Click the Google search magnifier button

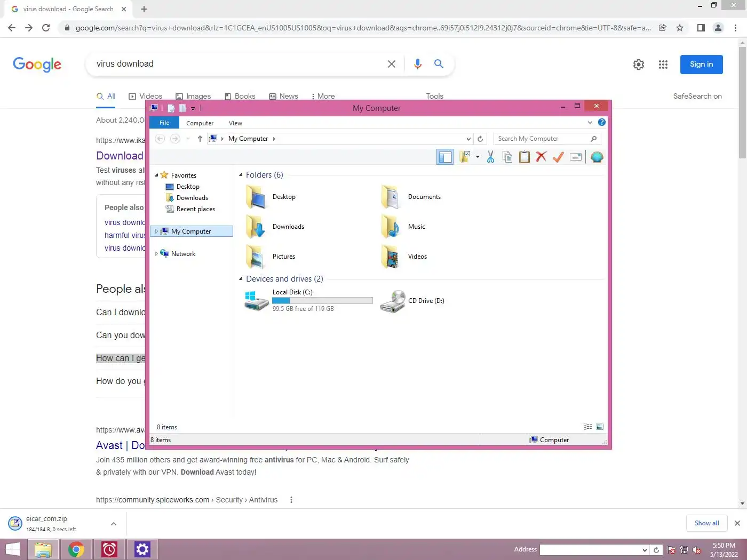tap(439, 64)
